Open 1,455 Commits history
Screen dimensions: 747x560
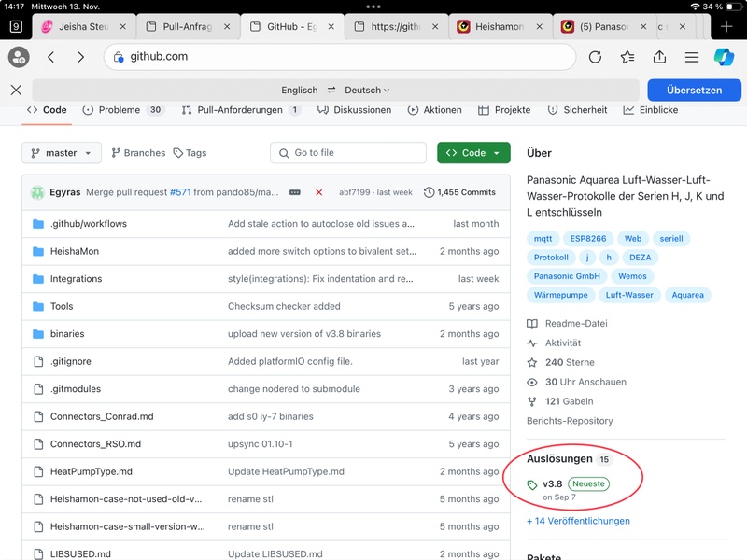tap(459, 192)
